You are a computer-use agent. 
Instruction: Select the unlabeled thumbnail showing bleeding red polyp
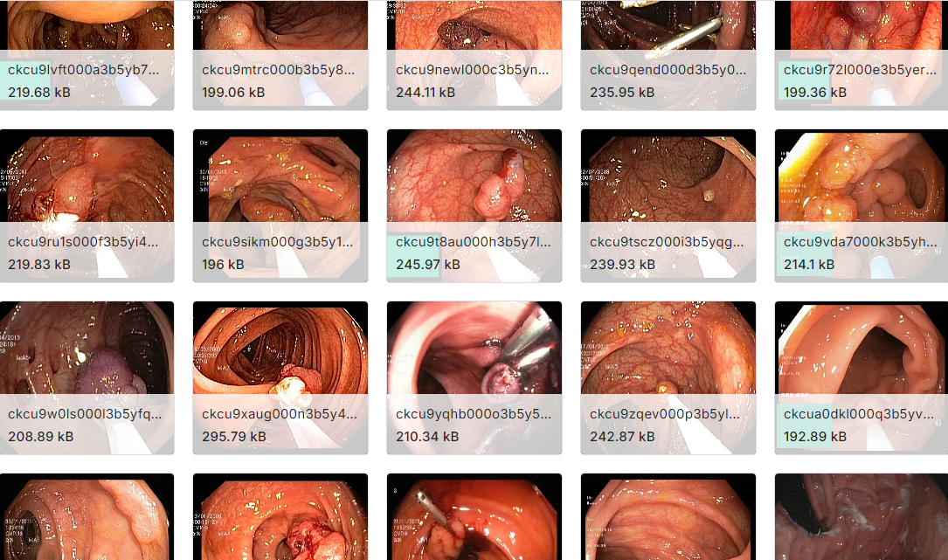[280, 517]
